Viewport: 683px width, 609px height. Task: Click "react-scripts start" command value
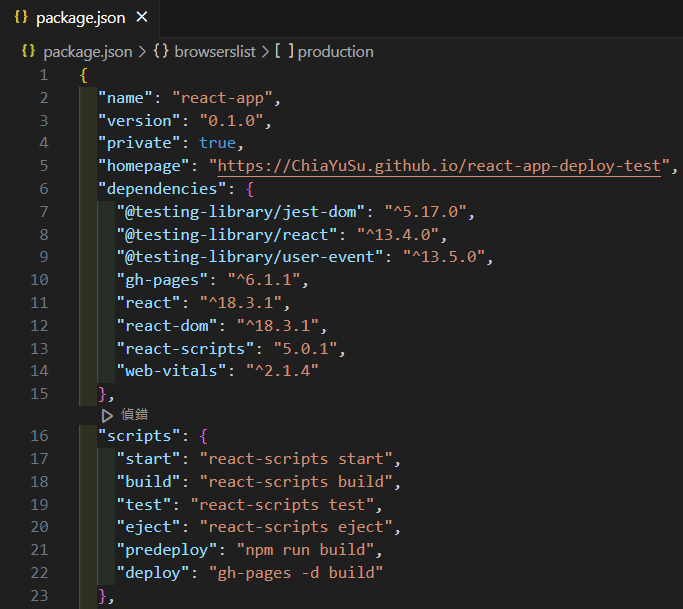coord(296,459)
